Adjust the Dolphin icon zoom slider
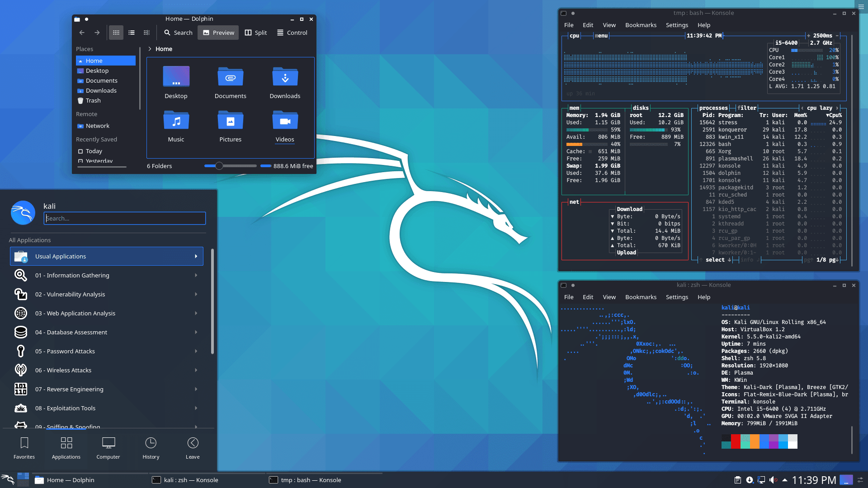 click(219, 166)
